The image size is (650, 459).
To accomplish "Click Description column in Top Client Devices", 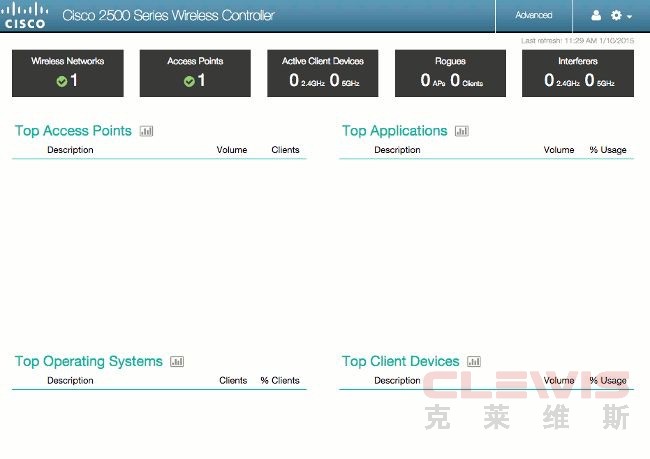I will coord(397,381).
